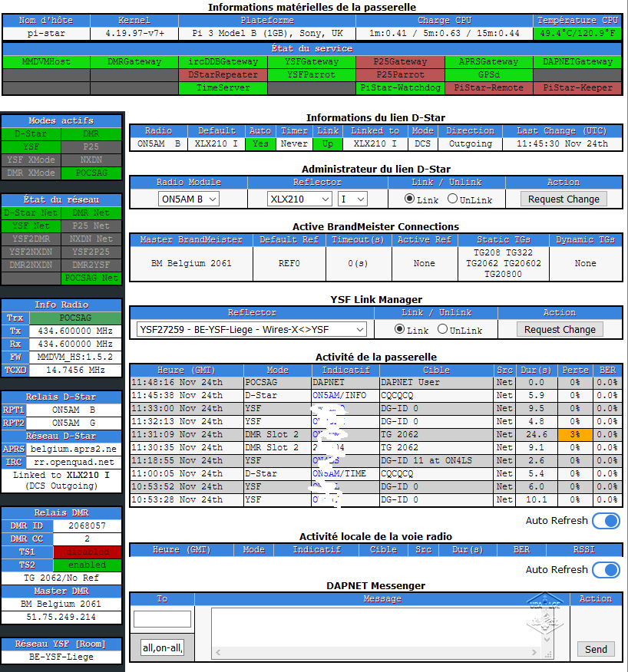Open the reflector module letter I dropdown
Screen dimensions: 628x672
point(352,199)
